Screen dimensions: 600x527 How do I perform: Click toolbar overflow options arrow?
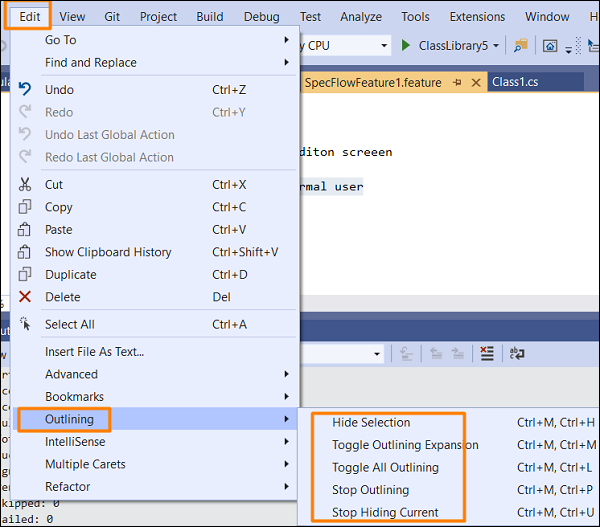coord(569,49)
